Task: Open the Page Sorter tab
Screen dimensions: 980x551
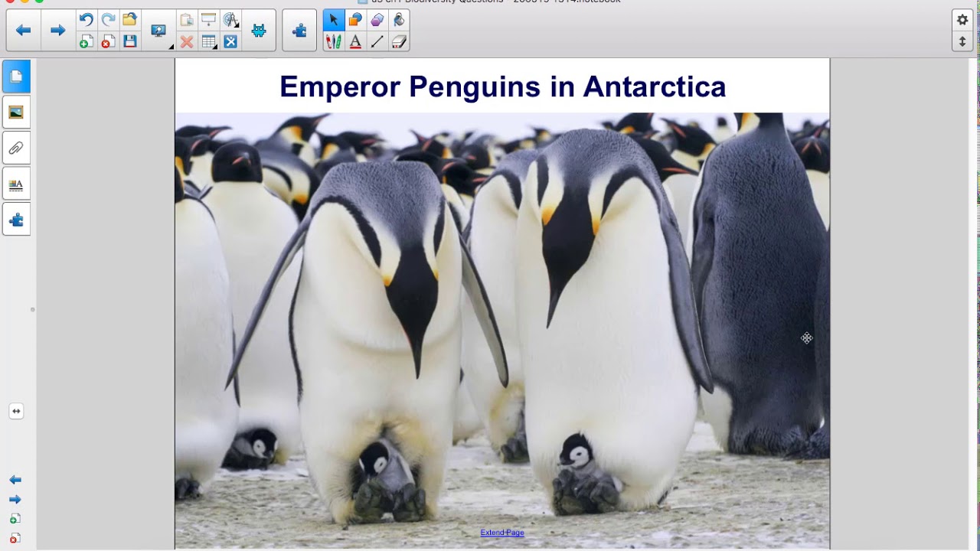Action: point(16,76)
